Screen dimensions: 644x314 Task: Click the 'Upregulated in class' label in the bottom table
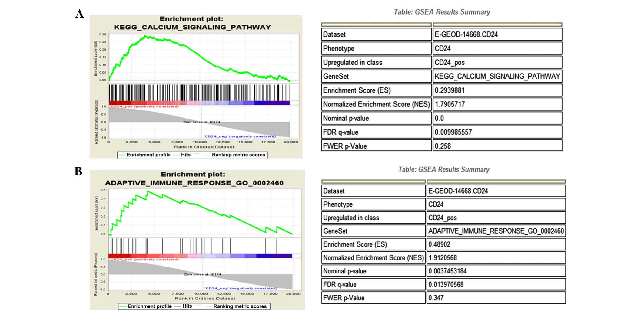coord(351,218)
